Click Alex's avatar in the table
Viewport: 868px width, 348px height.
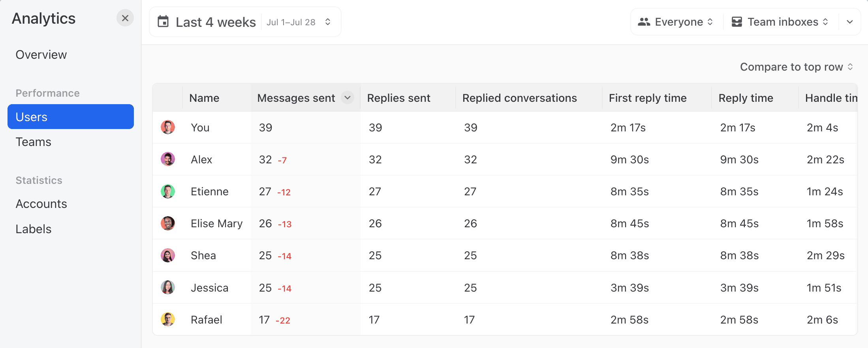pos(168,159)
